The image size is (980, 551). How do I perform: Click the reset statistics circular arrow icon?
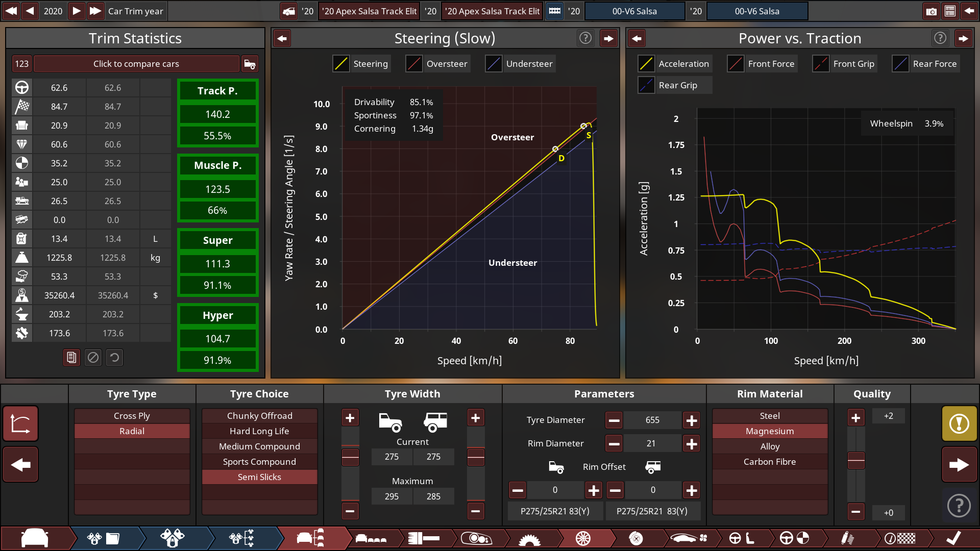pyautogui.click(x=115, y=358)
